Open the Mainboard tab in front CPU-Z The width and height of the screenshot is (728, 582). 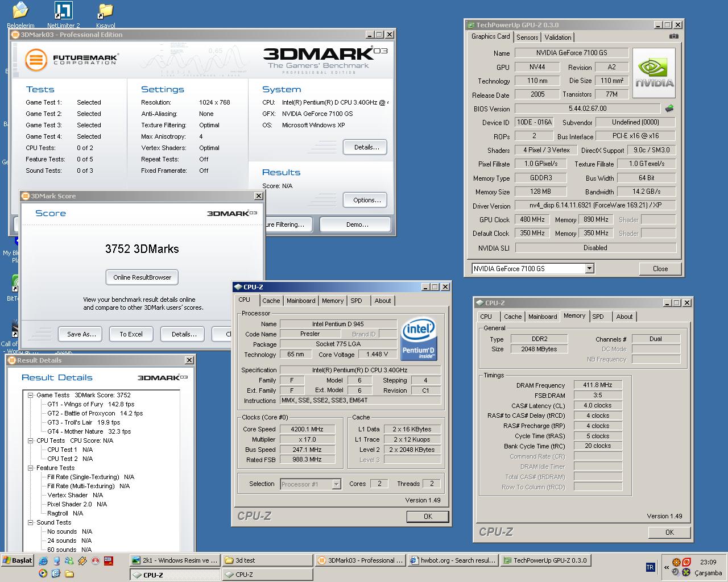tap(301, 301)
